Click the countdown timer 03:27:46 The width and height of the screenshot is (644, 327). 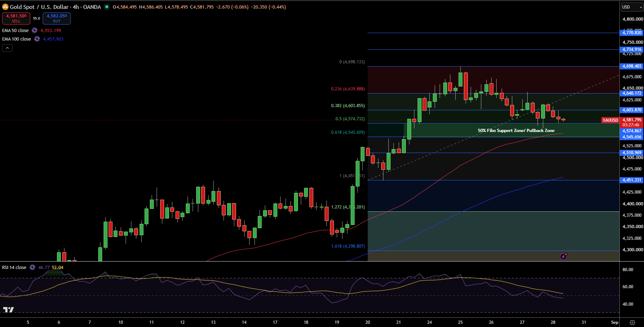pos(631,125)
